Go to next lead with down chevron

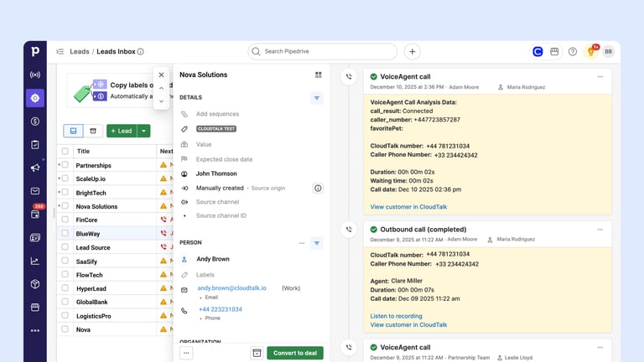tap(161, 101)
